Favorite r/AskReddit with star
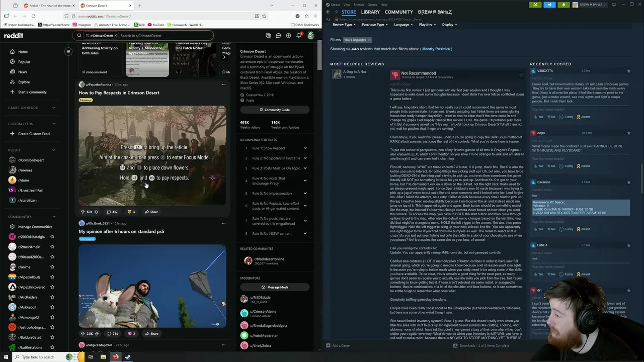This screenshot has height=362, width=644. (52, 307)
